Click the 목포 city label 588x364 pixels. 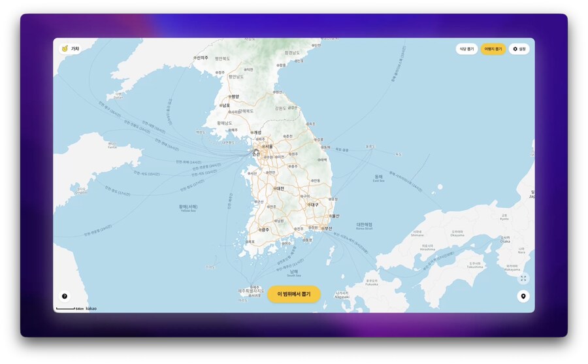tap(251, 242)
